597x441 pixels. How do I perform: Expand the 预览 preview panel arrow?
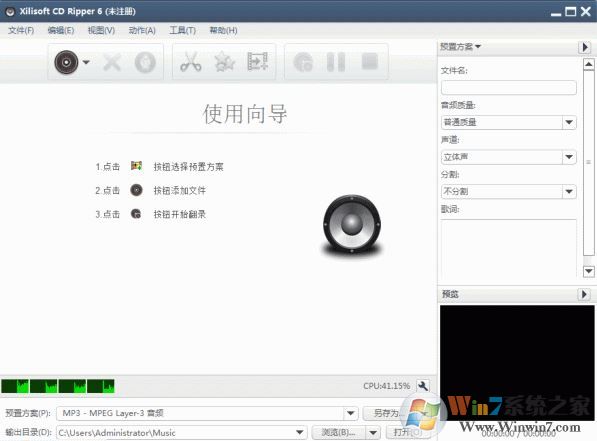584,294
